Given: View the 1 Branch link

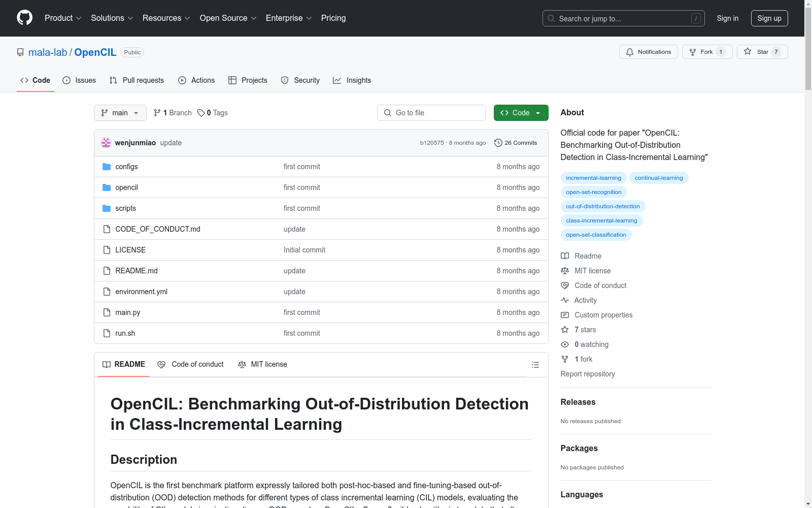Looking at the screenshot, I should [173, 113].
